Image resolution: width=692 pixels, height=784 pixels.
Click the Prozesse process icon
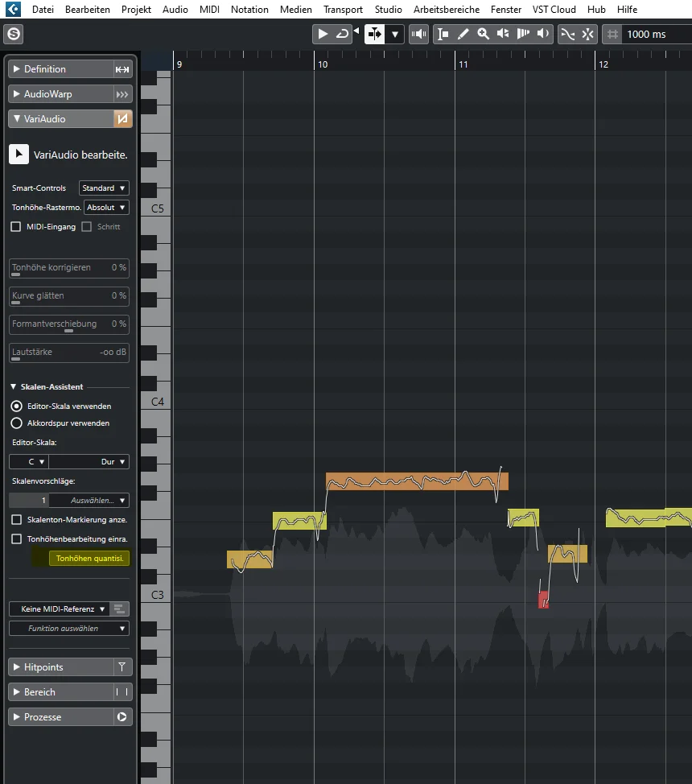122,717
